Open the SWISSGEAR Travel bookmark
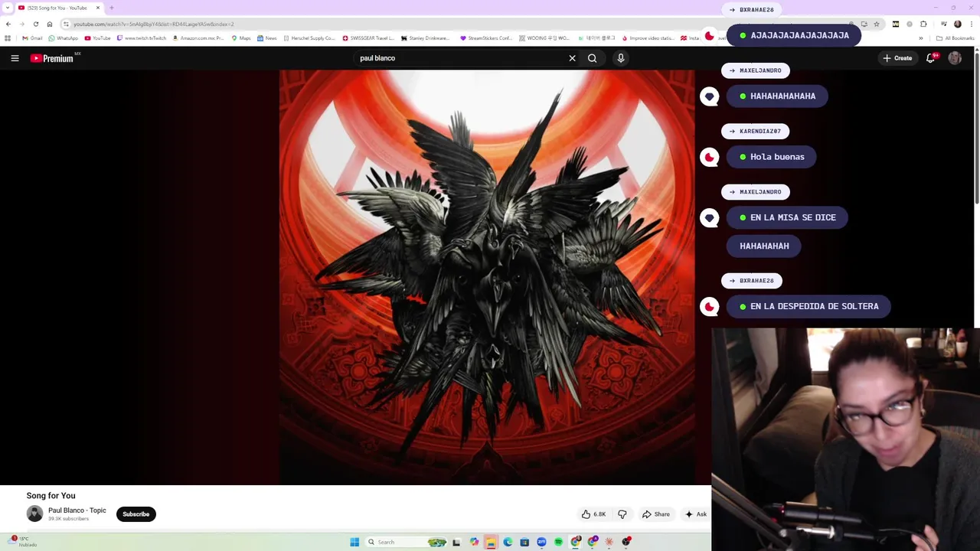980x551 pixels. tap(368, 38)
